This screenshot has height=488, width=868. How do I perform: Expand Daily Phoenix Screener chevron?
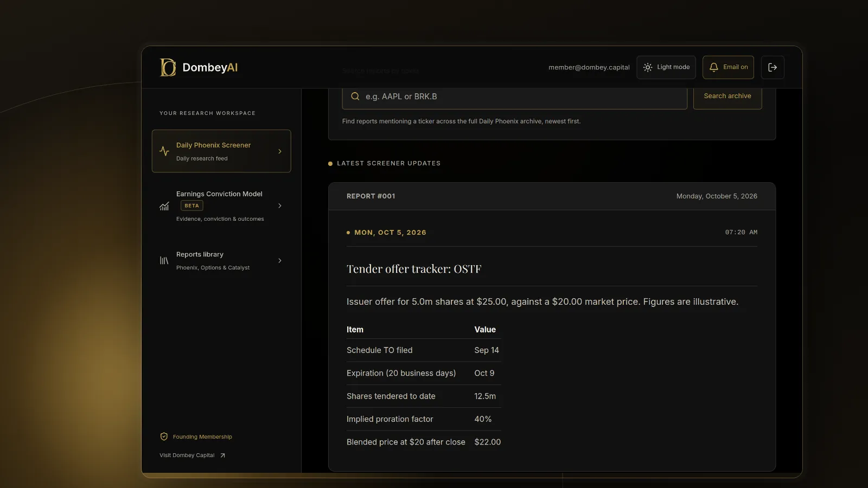pos(280,151)
